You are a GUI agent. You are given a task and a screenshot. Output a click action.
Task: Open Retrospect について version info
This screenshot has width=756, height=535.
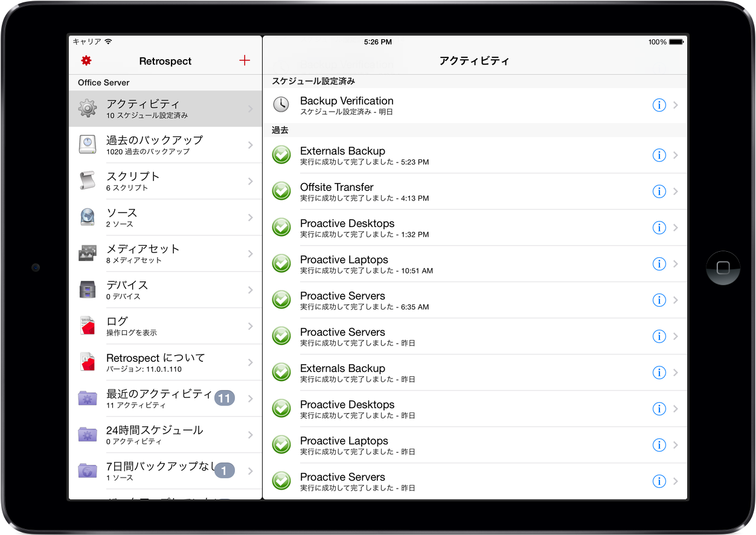pyautogui.click(x=165, y=362)
